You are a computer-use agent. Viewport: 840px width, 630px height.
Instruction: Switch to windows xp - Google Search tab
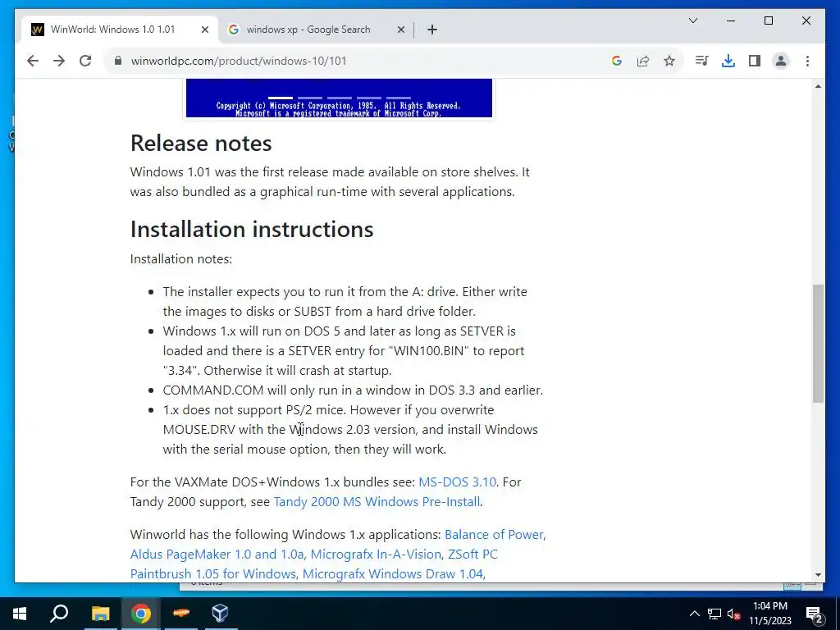(316, 30)
